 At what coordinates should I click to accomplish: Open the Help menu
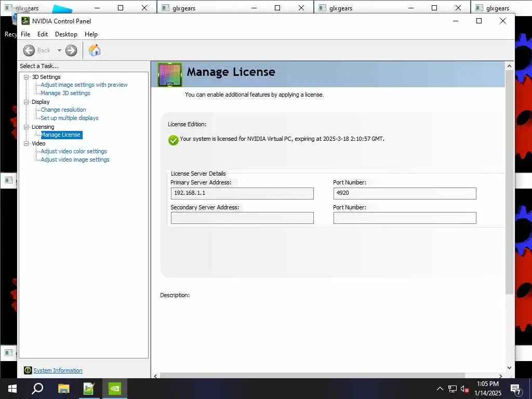click(x=91, y=34)
